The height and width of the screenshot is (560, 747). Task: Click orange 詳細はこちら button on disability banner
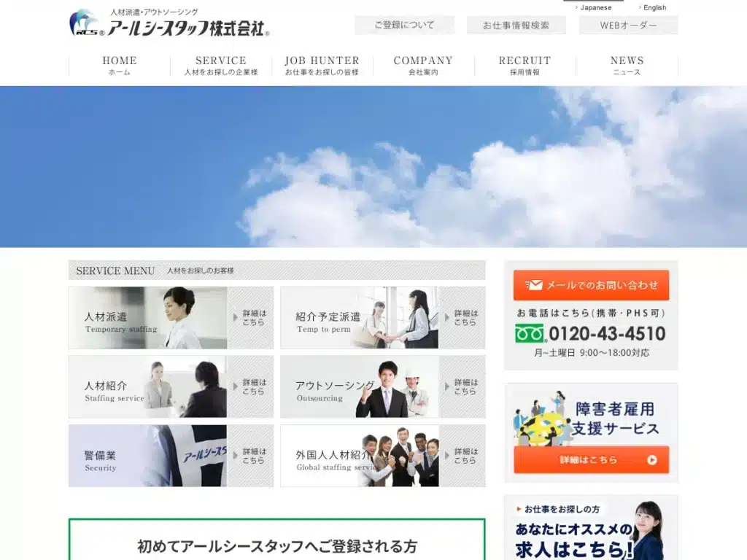591,459
